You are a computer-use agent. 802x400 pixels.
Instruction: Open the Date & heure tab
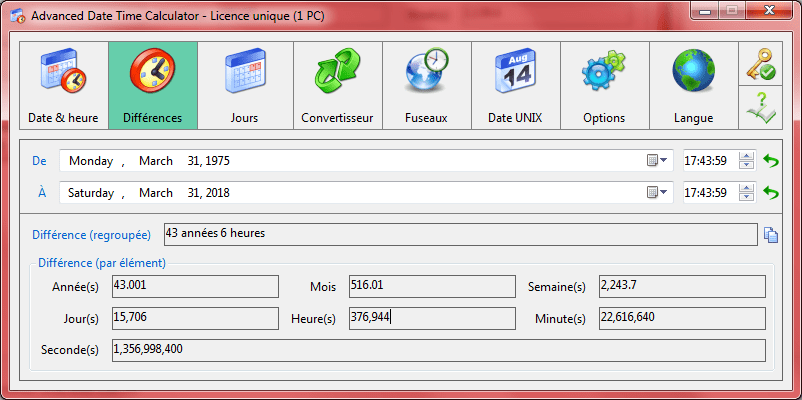click(64, 85)
